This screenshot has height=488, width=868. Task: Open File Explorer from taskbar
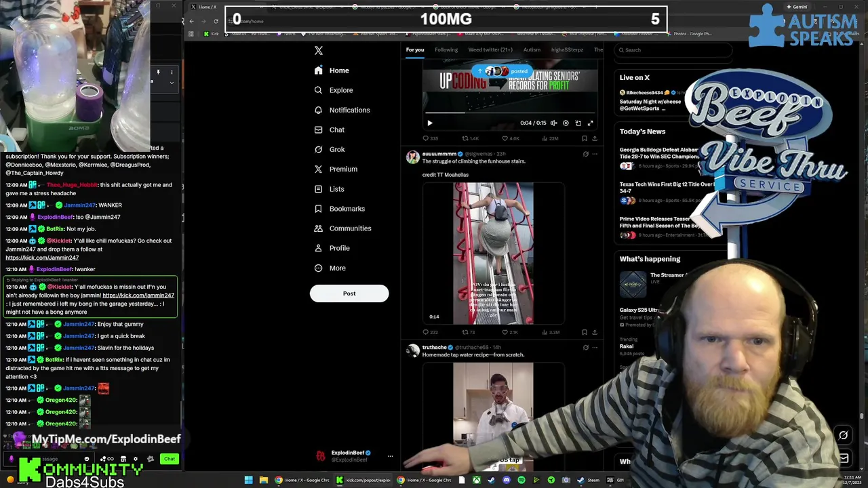[263, 480]
